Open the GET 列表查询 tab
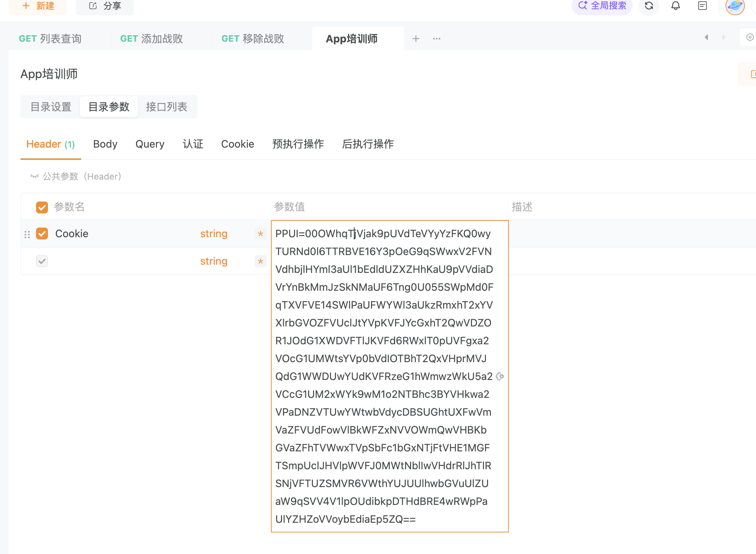756x554 pixels. point(50,39)
